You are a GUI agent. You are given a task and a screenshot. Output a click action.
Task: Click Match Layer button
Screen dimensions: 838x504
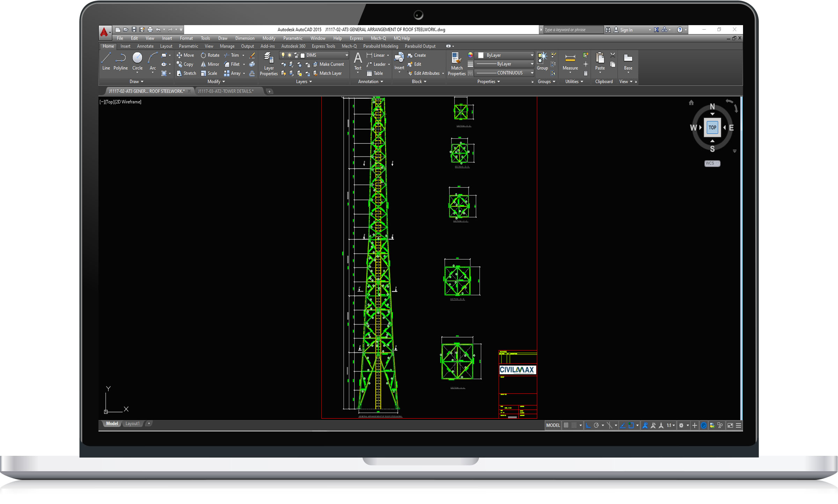(x=327, y=73)
